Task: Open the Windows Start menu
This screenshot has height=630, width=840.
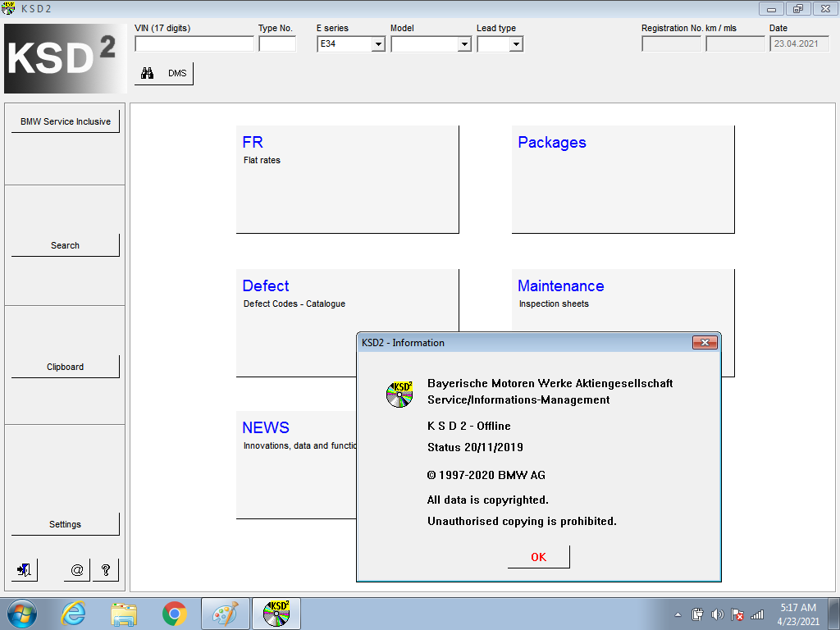Action: pos(22,614)
